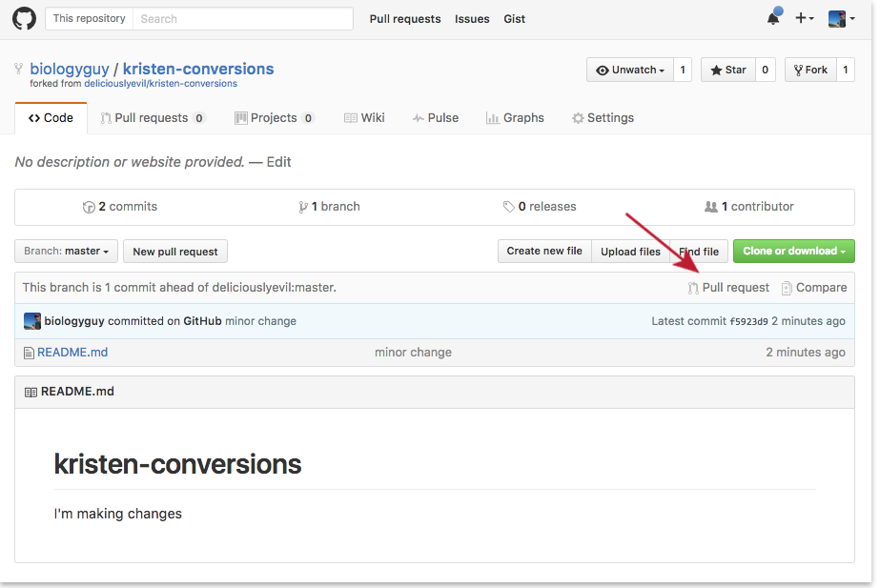Viewport: 880px width, 588px height.
Task: Open the Graphs tab
Action: 515,118
